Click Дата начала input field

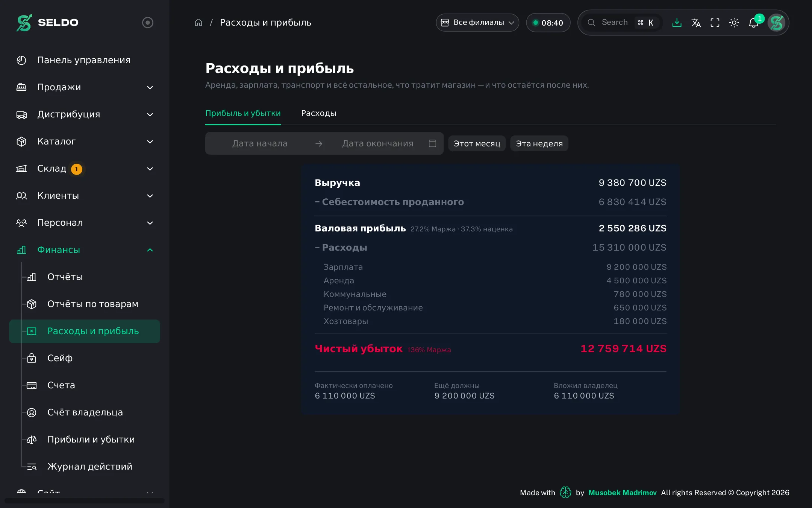(x=260, y=143)
